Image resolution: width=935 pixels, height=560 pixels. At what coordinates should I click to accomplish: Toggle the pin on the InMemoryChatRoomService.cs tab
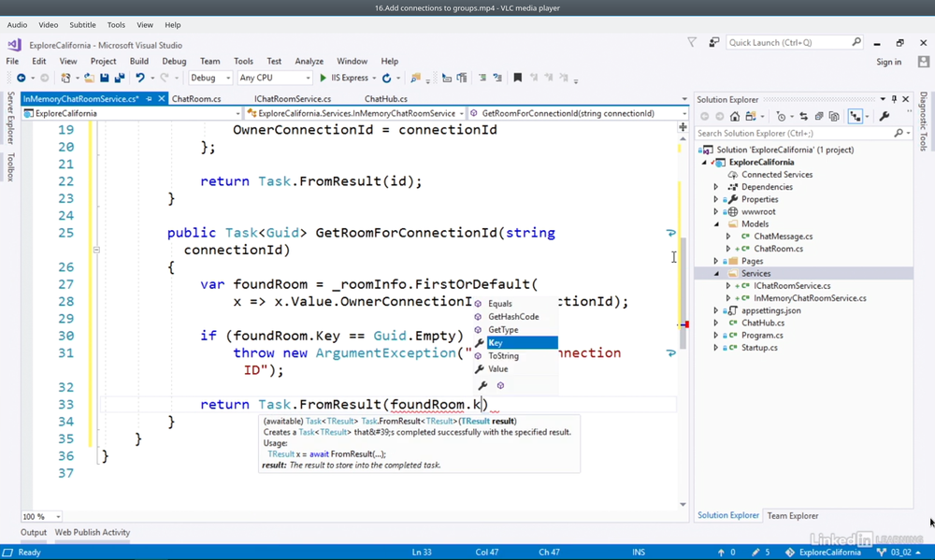[149, 99]
